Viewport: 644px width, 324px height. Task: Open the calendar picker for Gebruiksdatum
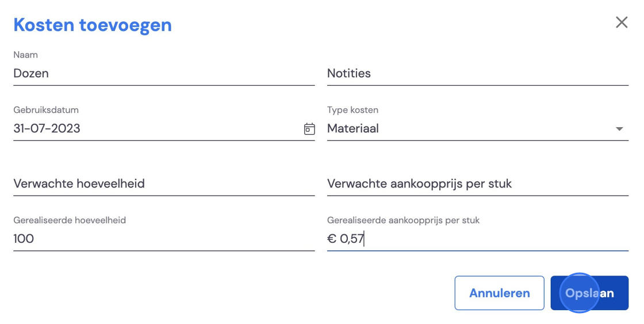pos(309,129)
